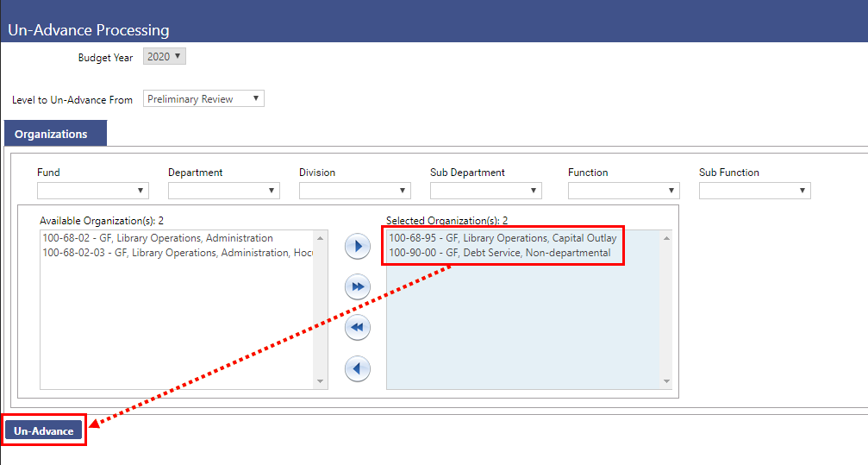Switch to the Organizations tab

52,135
